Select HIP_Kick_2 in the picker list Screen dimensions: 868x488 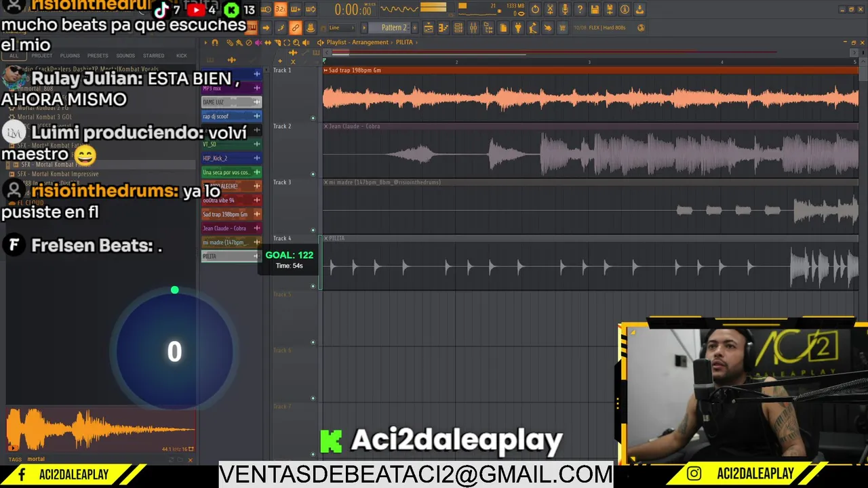point(231,158)
